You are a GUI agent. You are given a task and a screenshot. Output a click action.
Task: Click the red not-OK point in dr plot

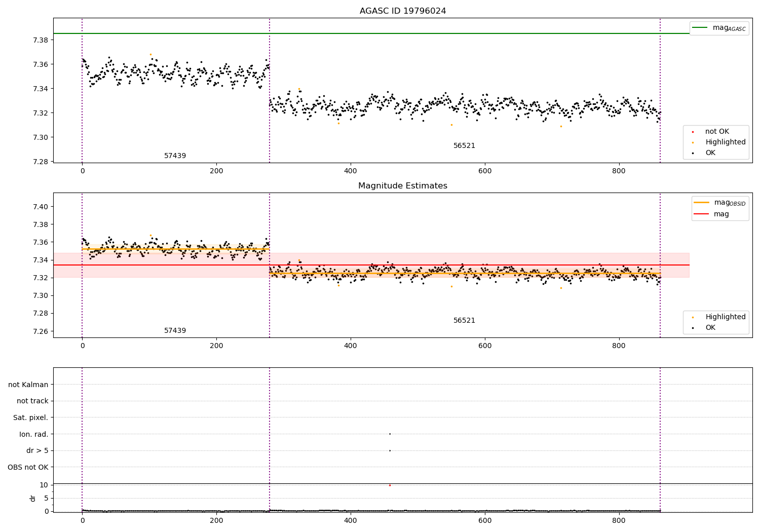click(x=390, y=485)
